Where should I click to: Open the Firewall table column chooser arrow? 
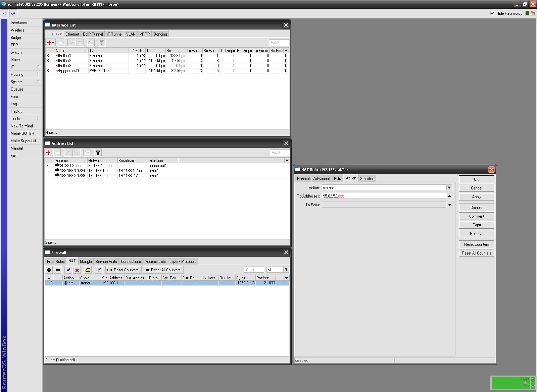tap(286, 278)
